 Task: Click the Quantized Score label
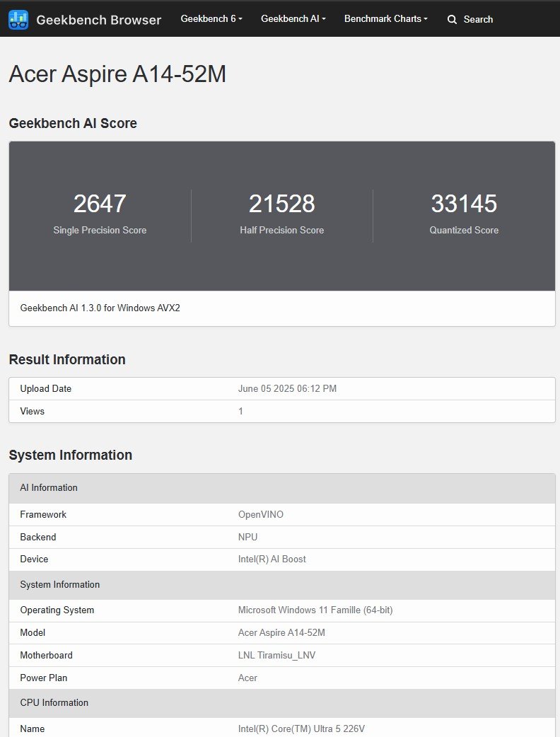[x=464, y=230]
